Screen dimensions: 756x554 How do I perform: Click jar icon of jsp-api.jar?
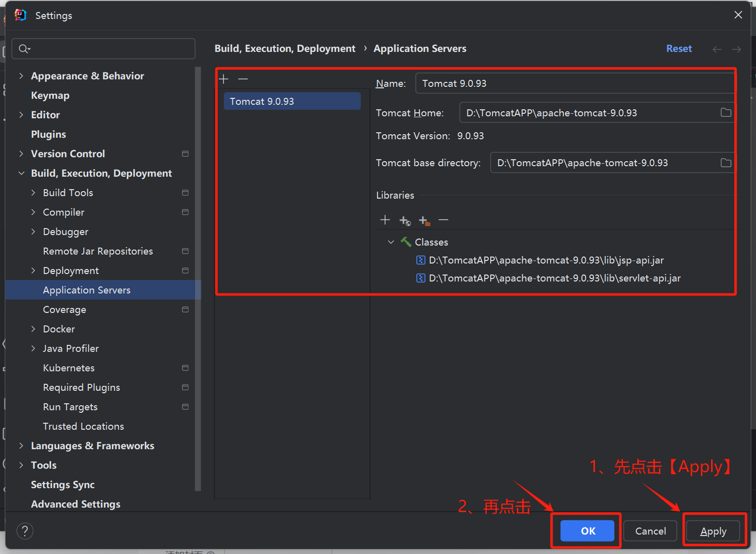tap(421, 260)
